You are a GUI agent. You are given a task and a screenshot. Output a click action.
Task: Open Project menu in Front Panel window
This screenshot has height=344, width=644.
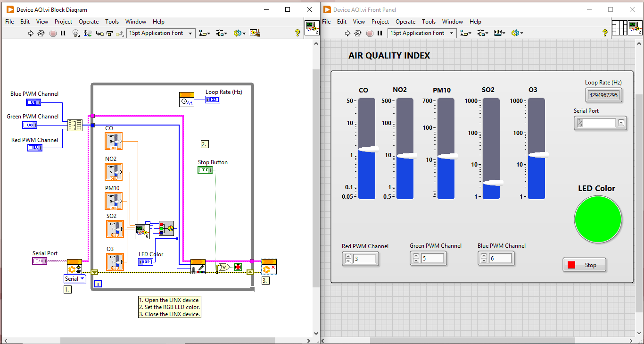click(x=380, y=22)
